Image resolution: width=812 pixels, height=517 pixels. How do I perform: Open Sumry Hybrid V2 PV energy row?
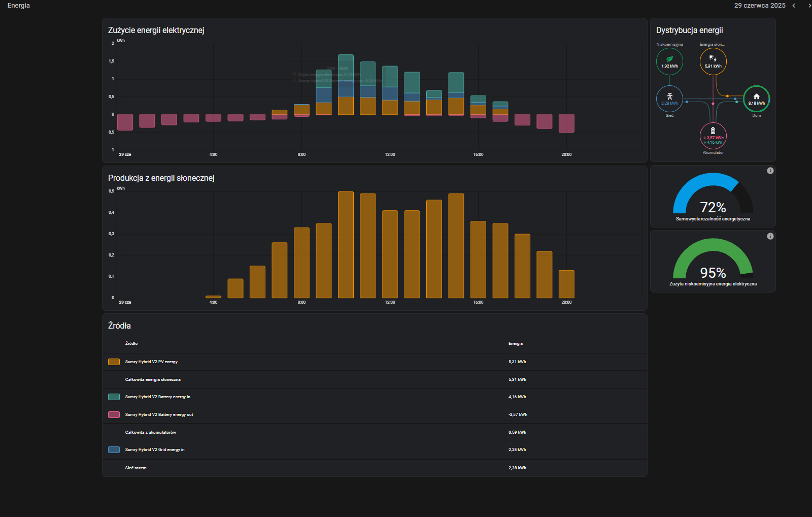coord(375,362)
